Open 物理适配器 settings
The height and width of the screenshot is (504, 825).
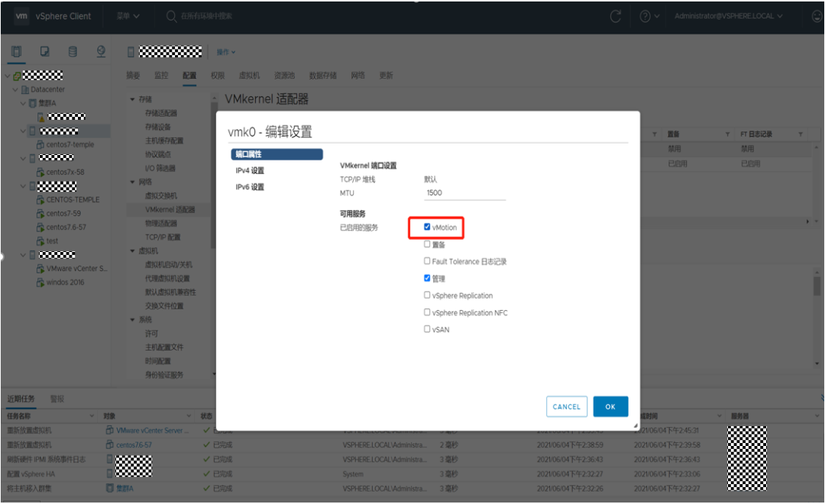click(161, 224)
